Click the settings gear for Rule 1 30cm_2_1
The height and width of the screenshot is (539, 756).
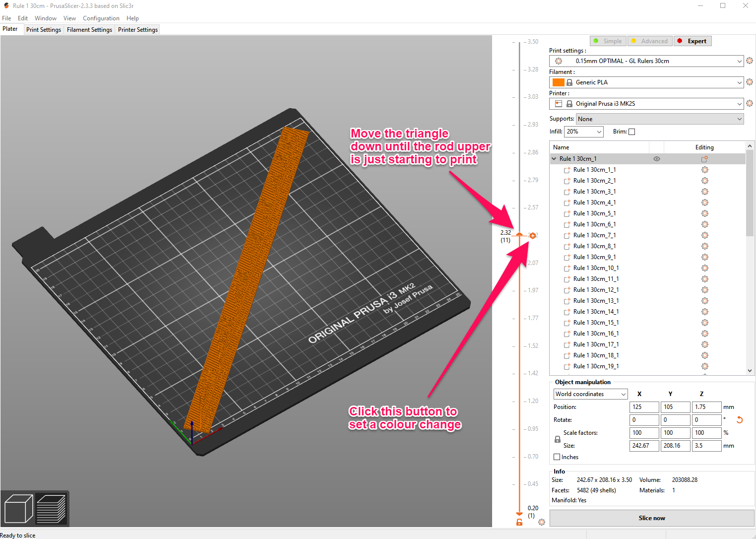pyautogui.click(x=704, y=181)
